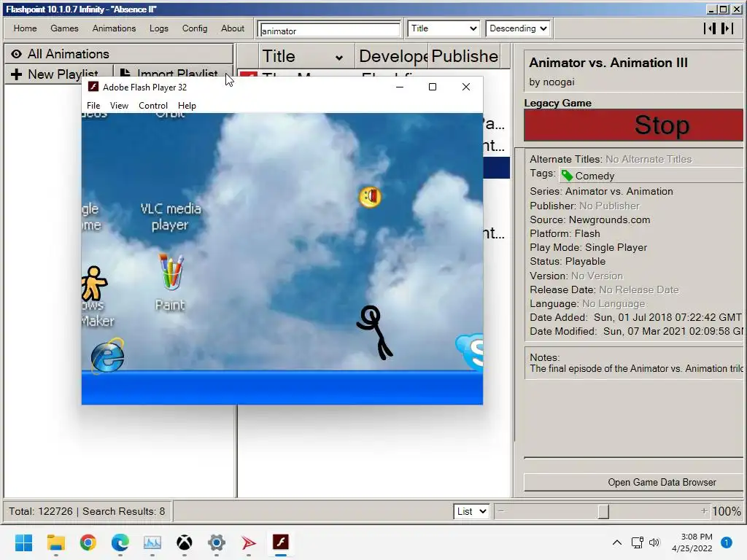Viewport: 747px width, 560px height.
Task: Open the Home tab in Flashpoint
Action: [x=26, y=28]
